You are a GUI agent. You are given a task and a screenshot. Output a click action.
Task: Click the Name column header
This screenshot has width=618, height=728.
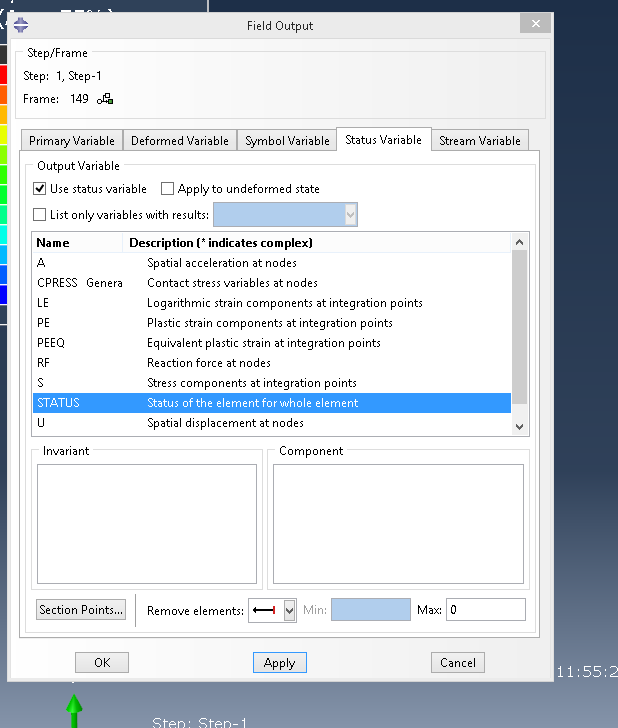point(78,243)
